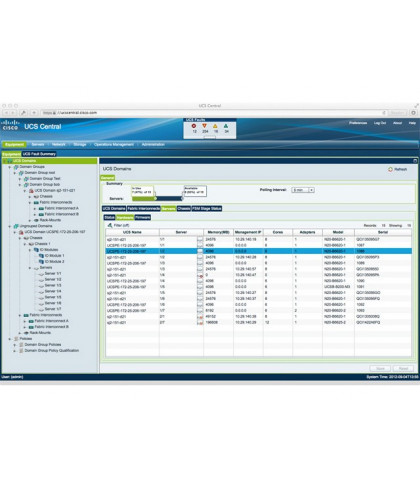
Task: Expand Domain Group Test node
Action: tap(20, 179)
